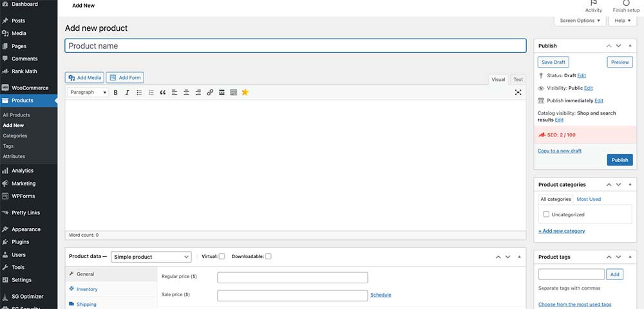The width and height of the screenshot is (644, 309).
Task: Click the Product name input field
Action: [295, 46]
